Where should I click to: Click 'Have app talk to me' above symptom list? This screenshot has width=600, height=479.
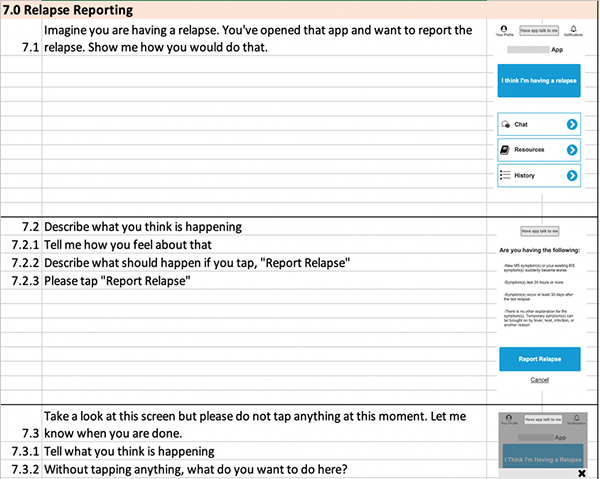pyautogui.click(x=540, y=231)
